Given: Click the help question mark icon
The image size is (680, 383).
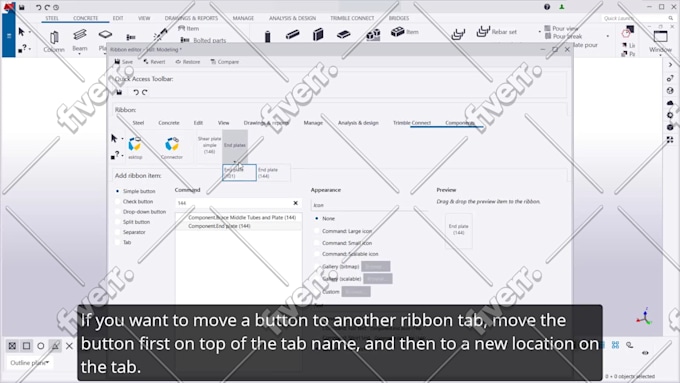Looking at the screenshot, I should 547,7.
